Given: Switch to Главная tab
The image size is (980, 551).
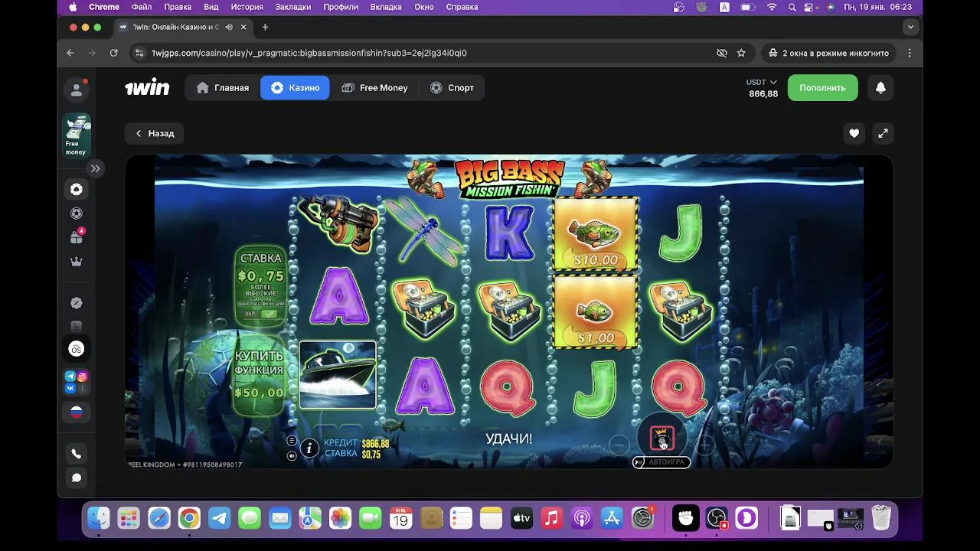Looking at the screenshot, I should 223,88.
